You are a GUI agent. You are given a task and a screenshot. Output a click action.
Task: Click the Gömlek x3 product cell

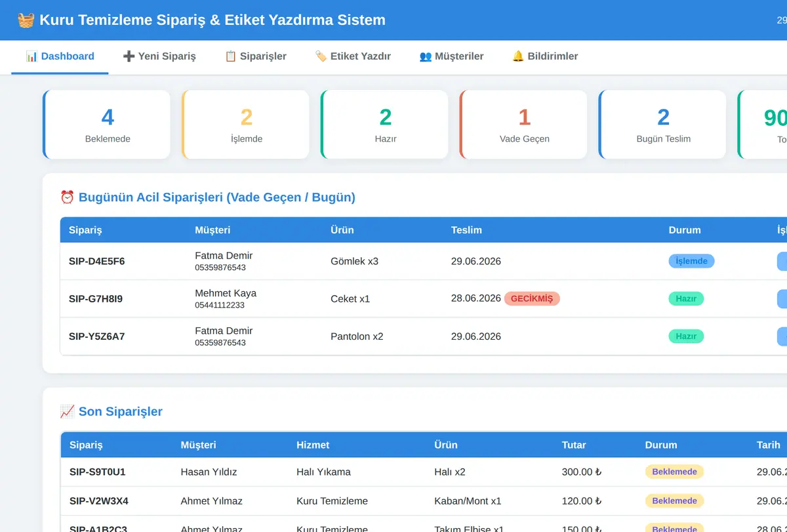click(355, 261)
